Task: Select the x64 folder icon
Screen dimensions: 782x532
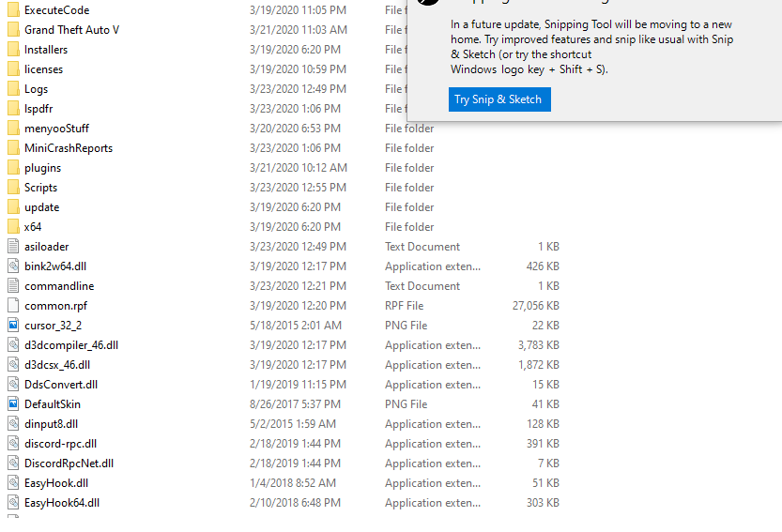Action: tap(12, 227)
